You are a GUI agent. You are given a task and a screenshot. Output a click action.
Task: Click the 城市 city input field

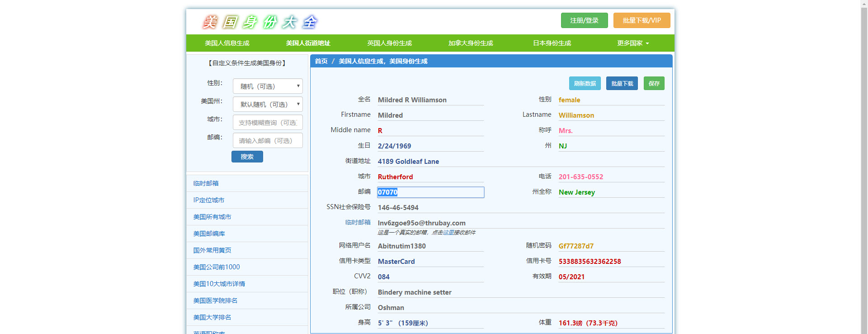268,123
